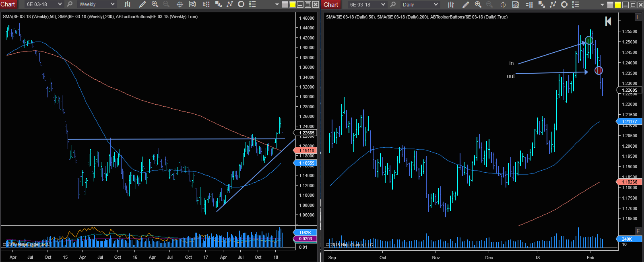
Task: Click 1.19118 SMA price marker on Weekly axis
Action: tap(306, 151)
